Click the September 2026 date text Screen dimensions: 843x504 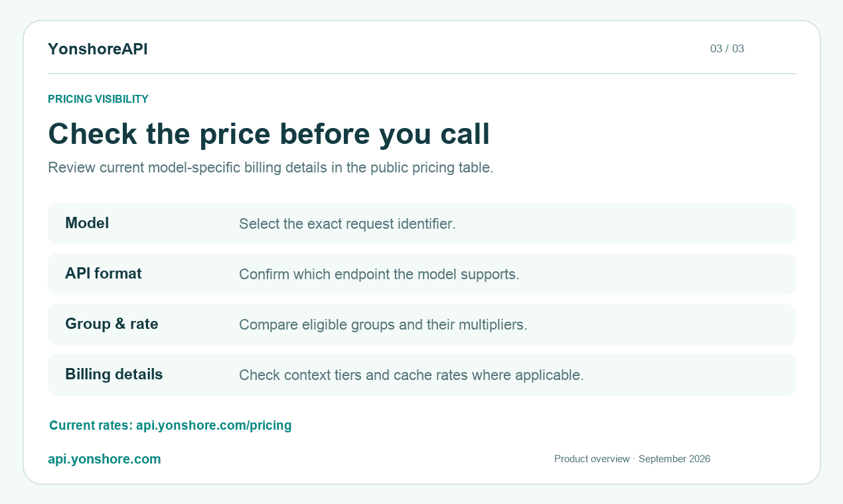[x=674, y=459]
